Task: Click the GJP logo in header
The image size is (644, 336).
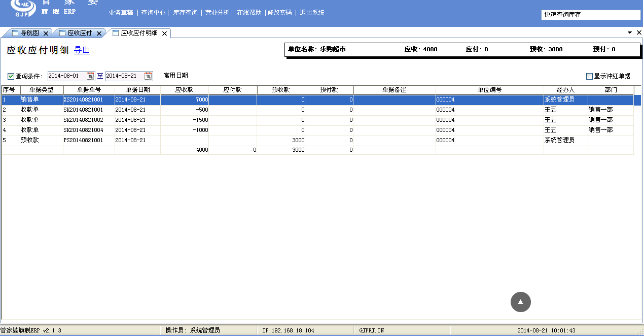Action: 23,7
